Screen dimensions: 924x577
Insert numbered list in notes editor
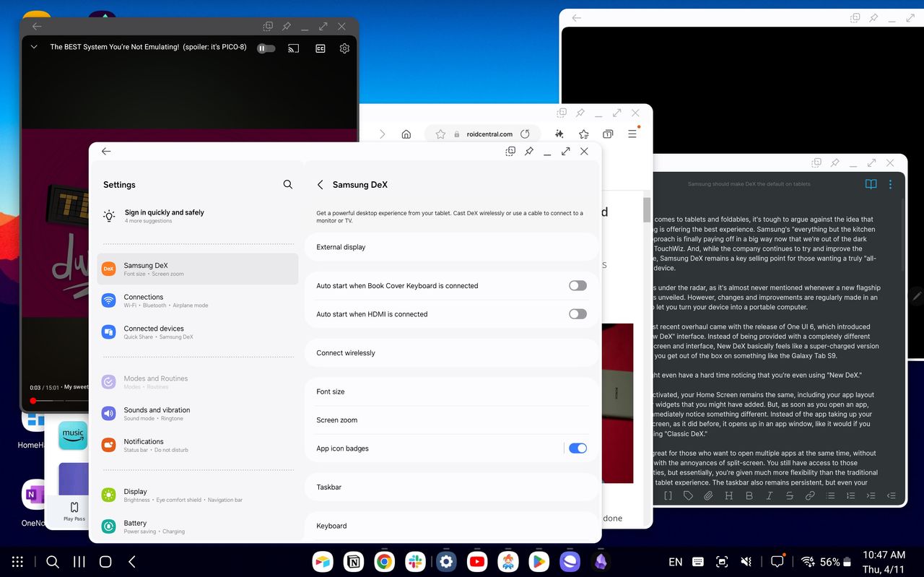[x=850, y=495]
